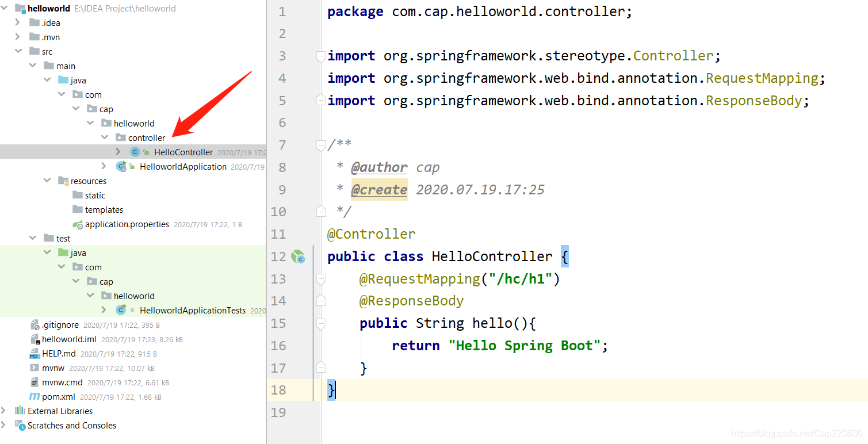Click the Controller class name in import
The image size is (868, 444).
coord(673,56)
